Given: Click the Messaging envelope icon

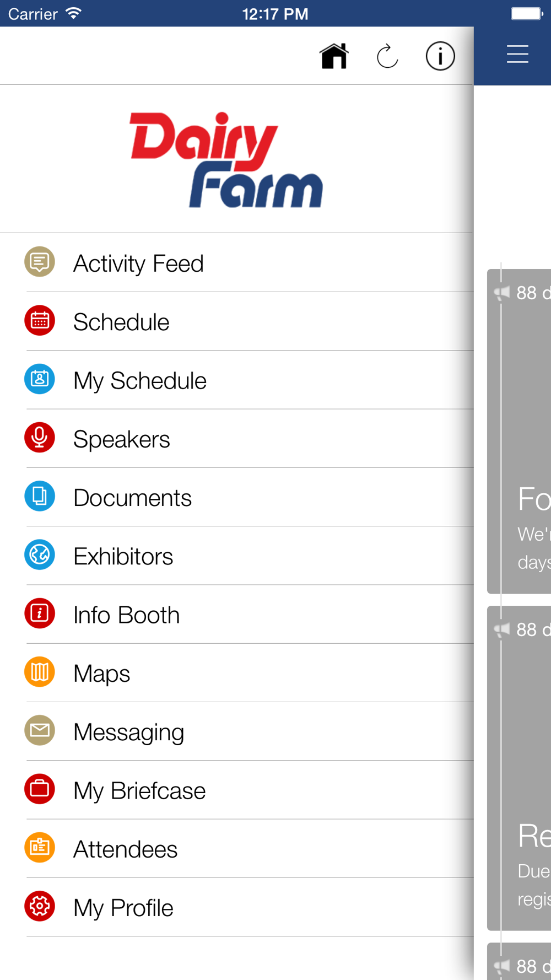Looking at the screenshot, I should (40, 730).
